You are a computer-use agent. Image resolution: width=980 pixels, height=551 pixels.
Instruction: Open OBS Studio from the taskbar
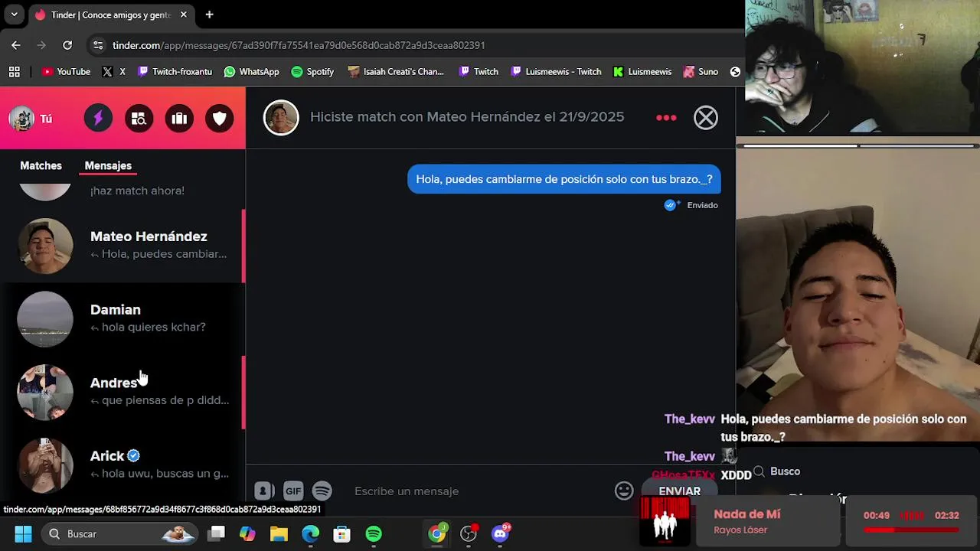click(469, 534)
